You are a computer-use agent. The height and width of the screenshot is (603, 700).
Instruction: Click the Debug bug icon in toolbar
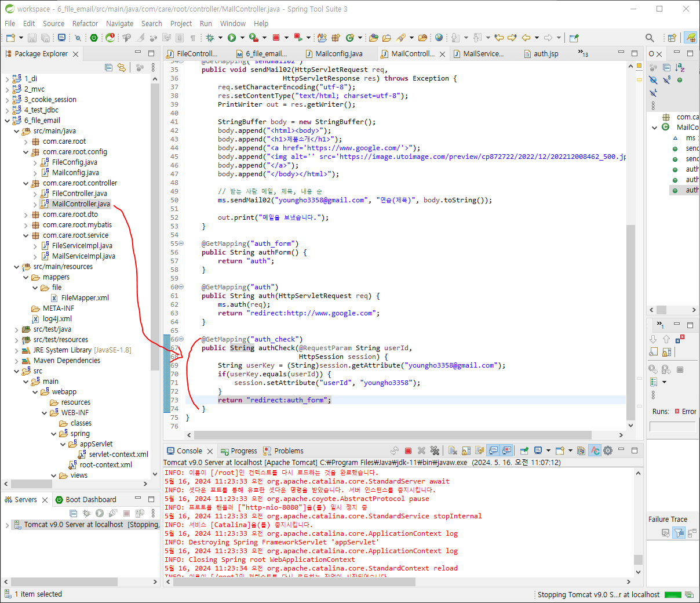pos(210,38)
